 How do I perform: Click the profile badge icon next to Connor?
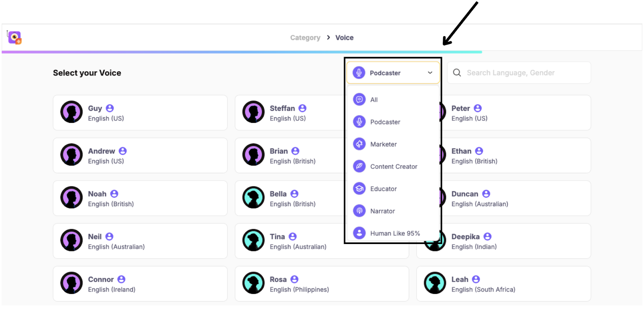122,279
